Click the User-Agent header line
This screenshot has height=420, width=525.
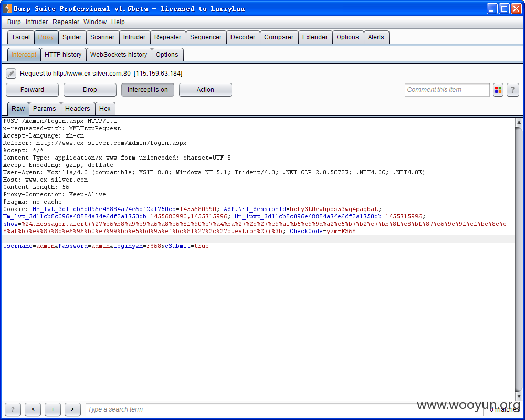(x=214, y=173)
